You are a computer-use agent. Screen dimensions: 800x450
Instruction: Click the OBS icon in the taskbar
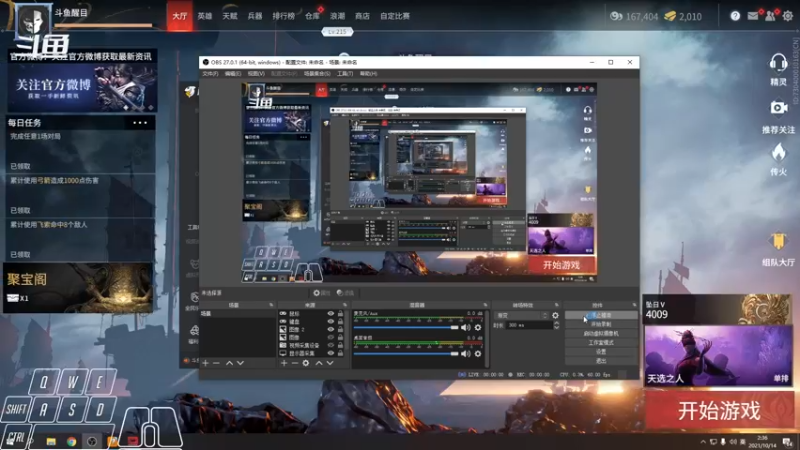[92, 441]
